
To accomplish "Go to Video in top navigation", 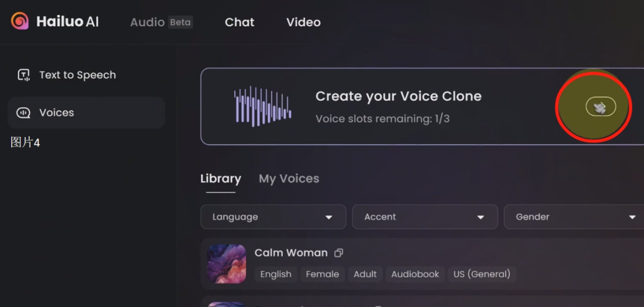I will (304, 22).
